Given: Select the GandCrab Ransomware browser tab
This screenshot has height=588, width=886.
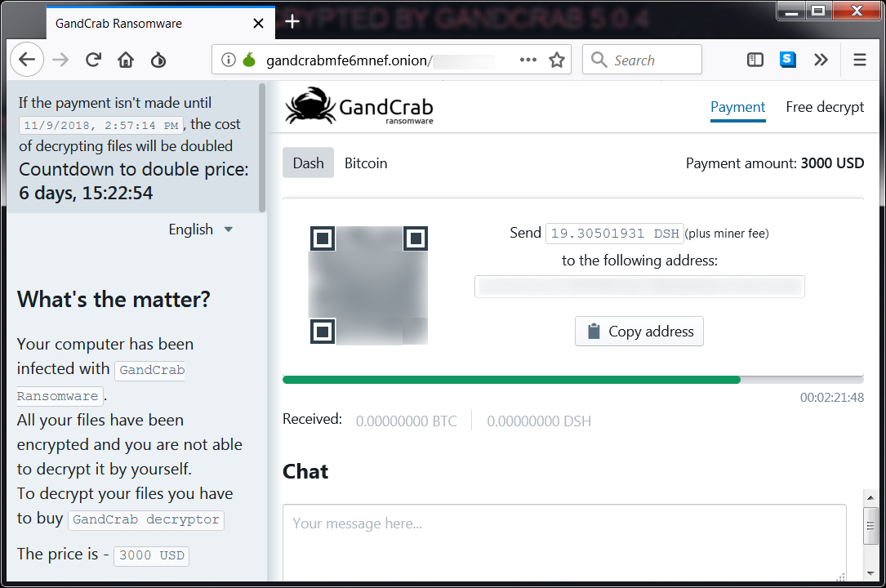Looking at the screenshot, I should click(161, 23).
